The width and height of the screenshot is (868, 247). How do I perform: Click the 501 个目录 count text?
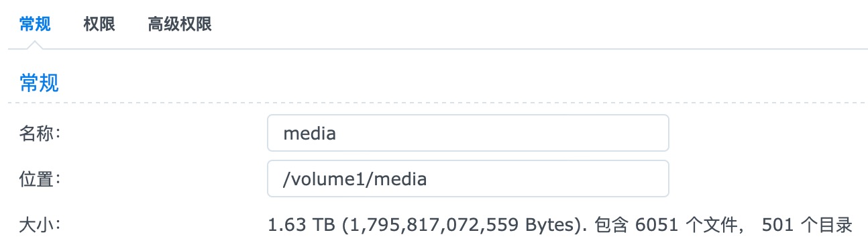coord(807,225)
